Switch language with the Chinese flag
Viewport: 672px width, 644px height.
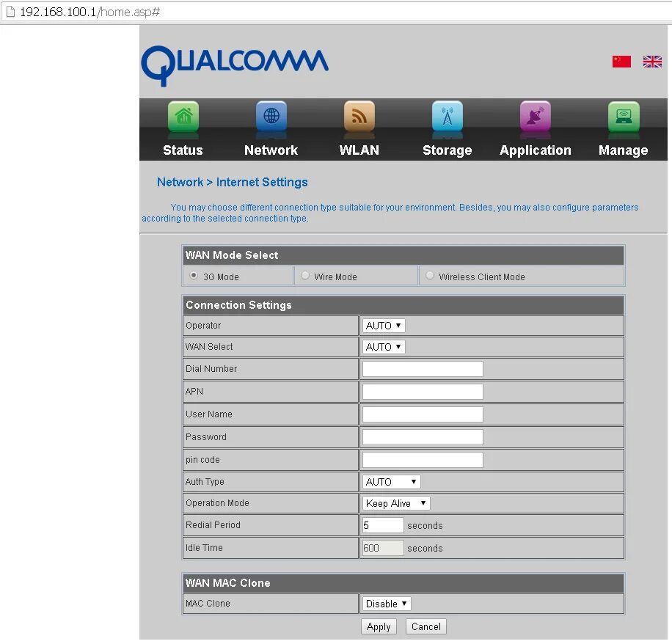[x=621, y=62]
